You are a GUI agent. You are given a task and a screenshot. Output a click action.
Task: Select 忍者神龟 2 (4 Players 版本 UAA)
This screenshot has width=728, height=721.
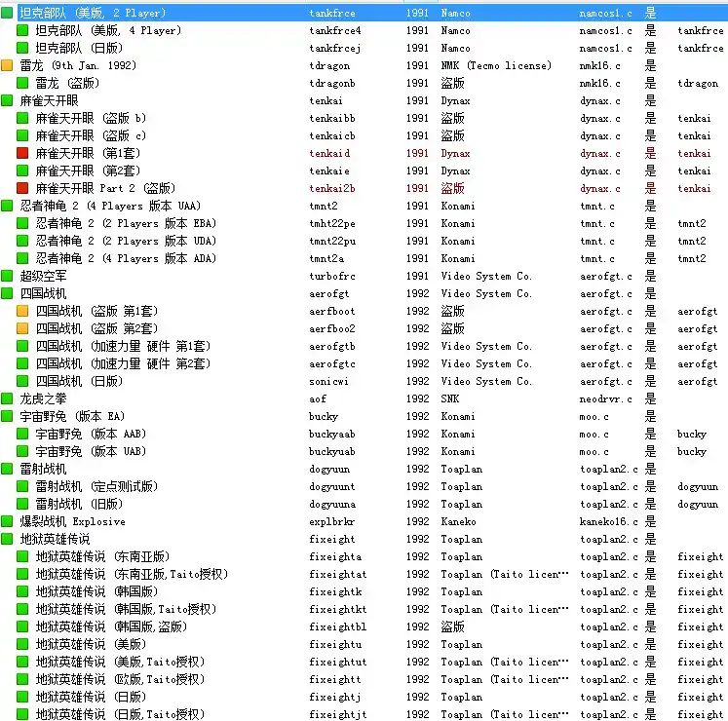[116, 207]
